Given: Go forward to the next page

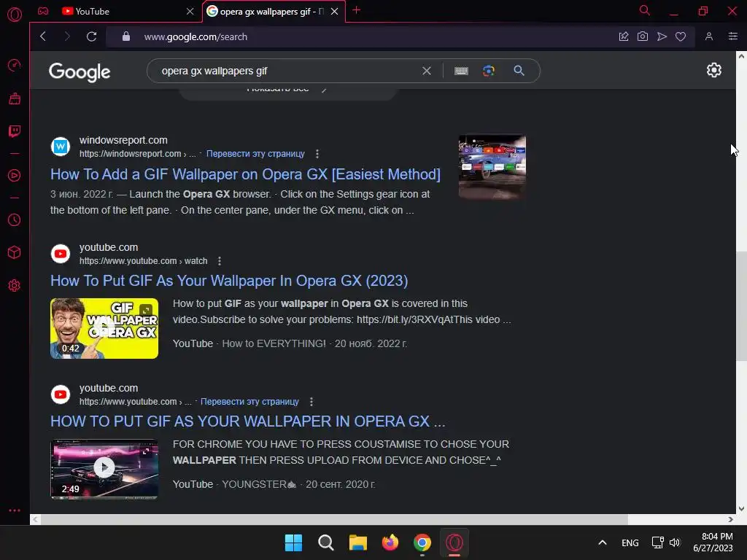Looking at the screenshot, I should point(67,36).
